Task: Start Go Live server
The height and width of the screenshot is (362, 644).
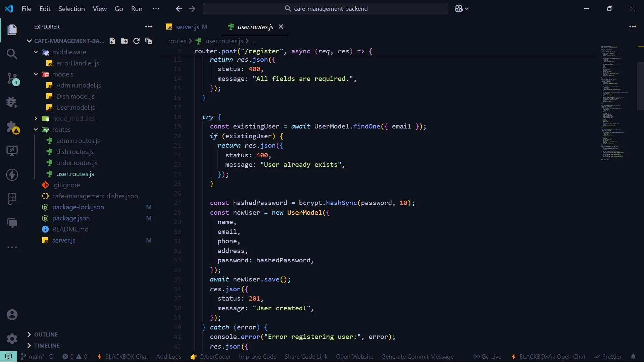Action: (x=487, y=357)
